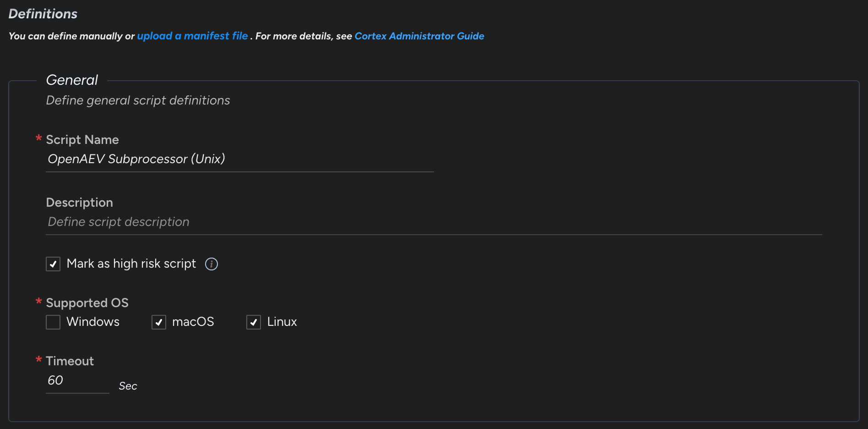
Task: Select the Timeout value field
Action: click(77, 380)
